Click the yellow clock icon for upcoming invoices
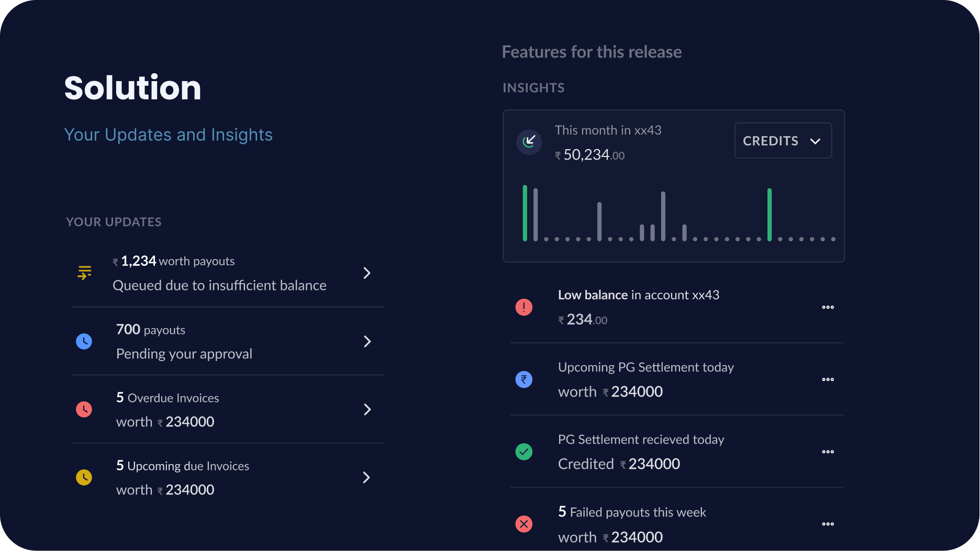The image size is (980, 551). [84, 477]
